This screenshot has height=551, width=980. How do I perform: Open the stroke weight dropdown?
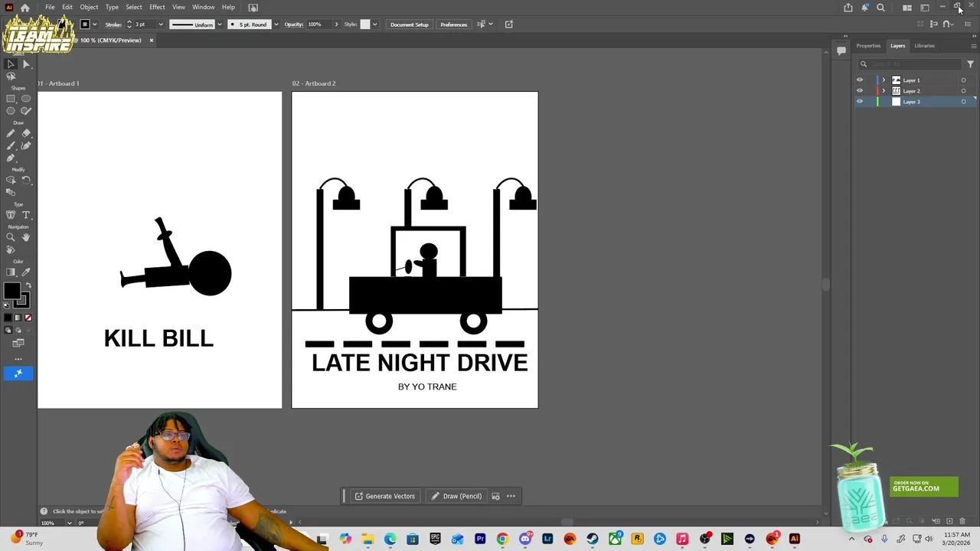coord(161,24)
